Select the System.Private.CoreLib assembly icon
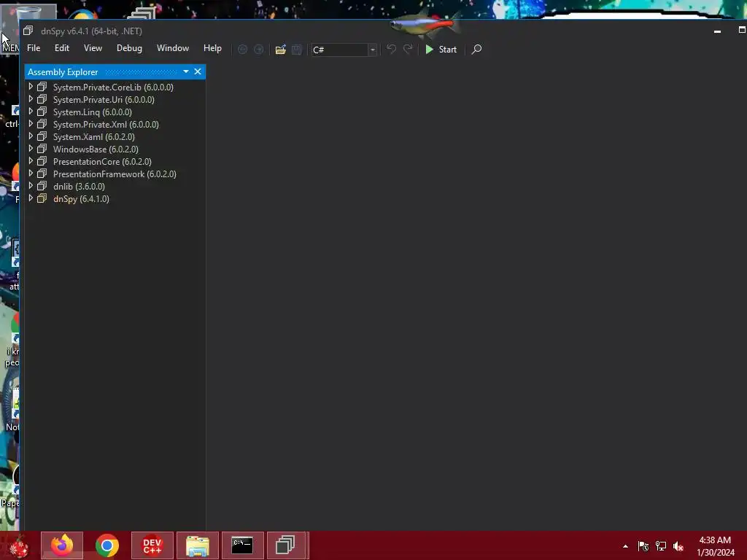 (x=42, y=87)
